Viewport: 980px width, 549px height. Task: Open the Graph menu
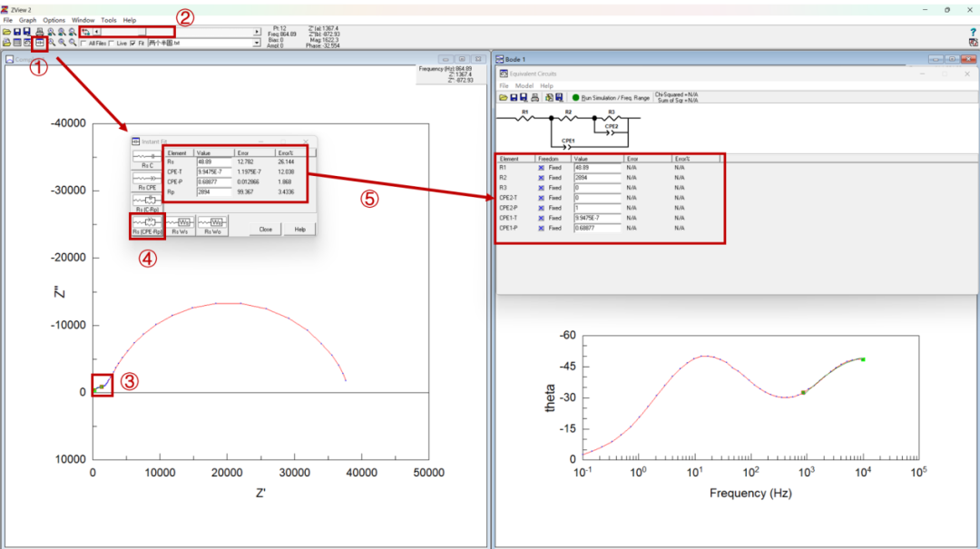[27, 20]
